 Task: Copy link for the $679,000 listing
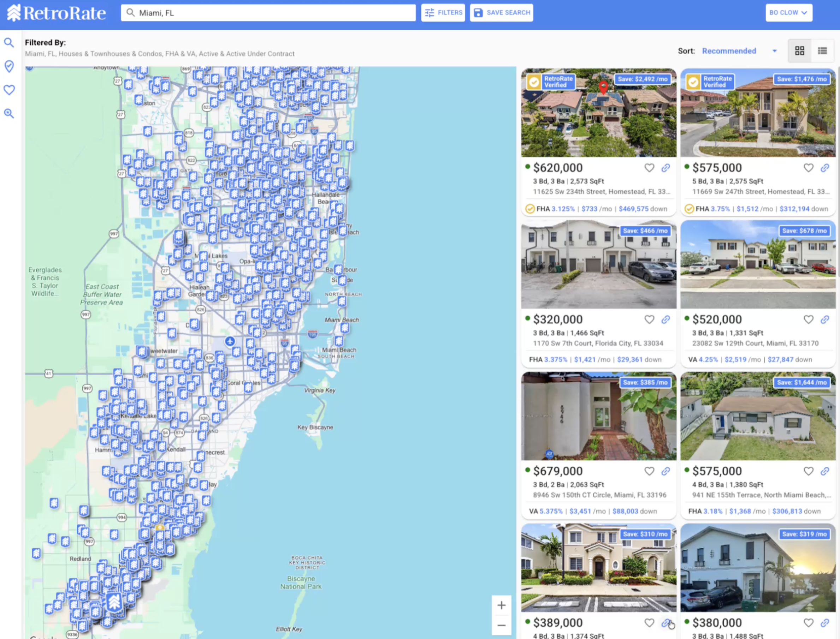[666, 471]
